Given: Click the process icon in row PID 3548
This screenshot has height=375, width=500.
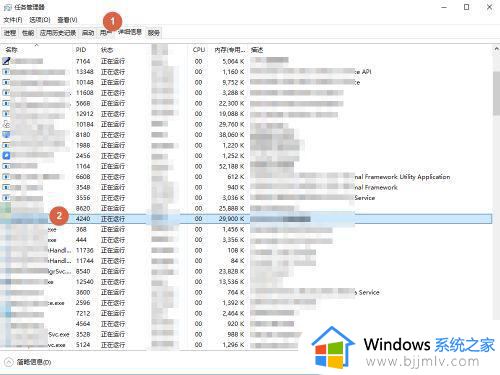Looking at the screenshot, I should [6, 187].
